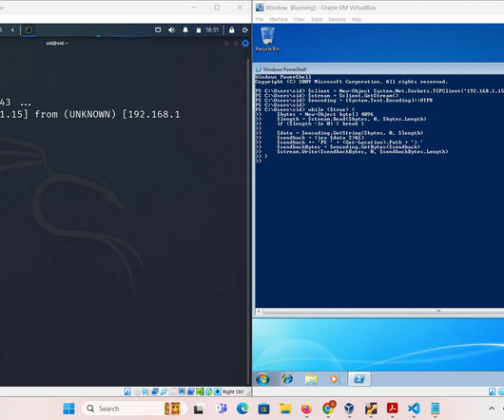This screenshot has height=420, width=504.
Task: Click green CPU indicator in Kali VM status bar
Action: [x=200, y=391]
